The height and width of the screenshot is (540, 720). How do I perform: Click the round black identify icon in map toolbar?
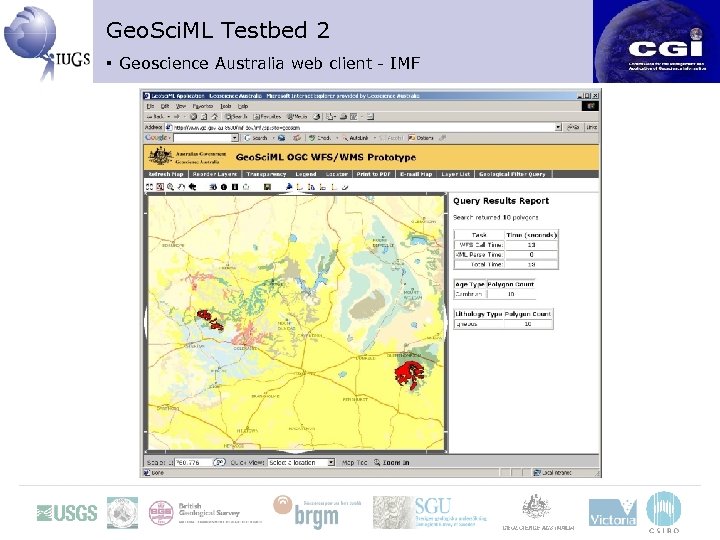224,187
